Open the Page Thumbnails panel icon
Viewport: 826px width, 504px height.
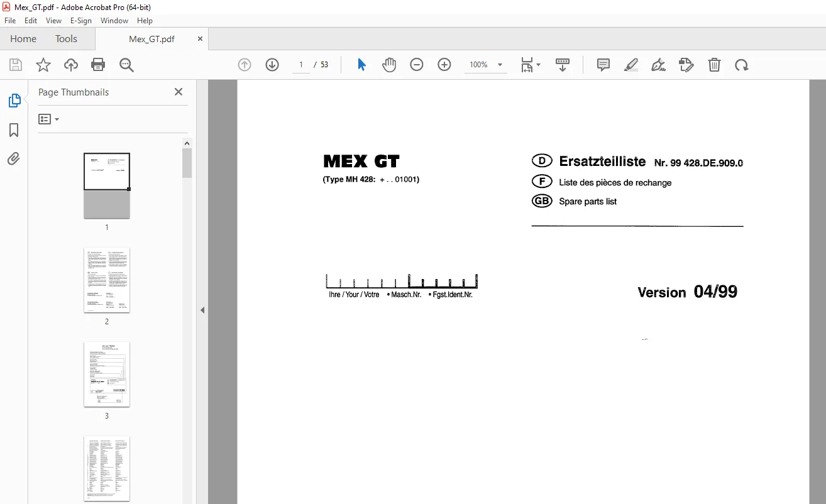tap(14, 101)
